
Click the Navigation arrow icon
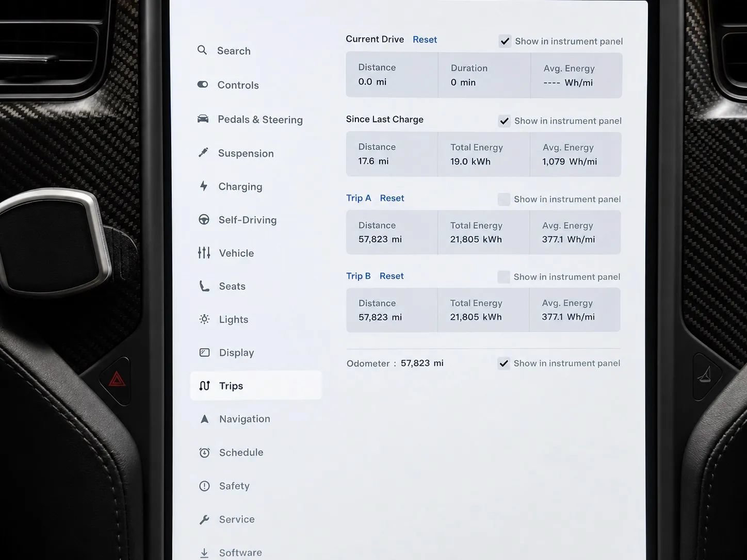[204, 419]
